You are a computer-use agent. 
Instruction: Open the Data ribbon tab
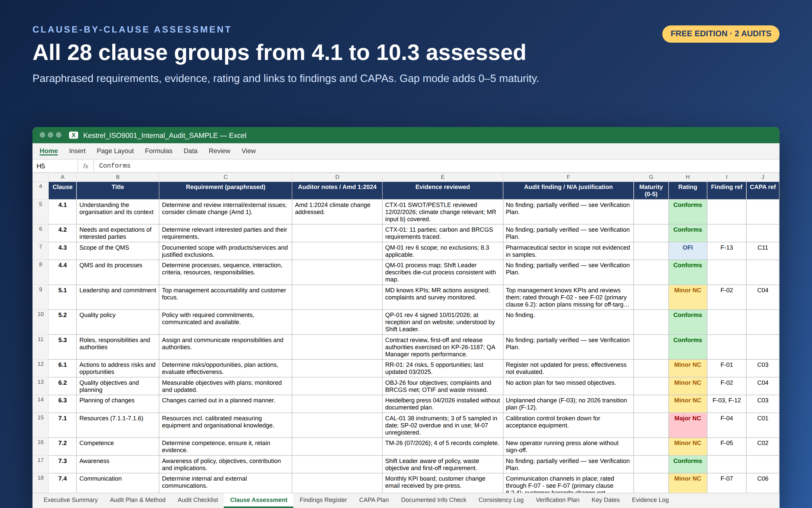pyautogui.click(x=190, y=151)
